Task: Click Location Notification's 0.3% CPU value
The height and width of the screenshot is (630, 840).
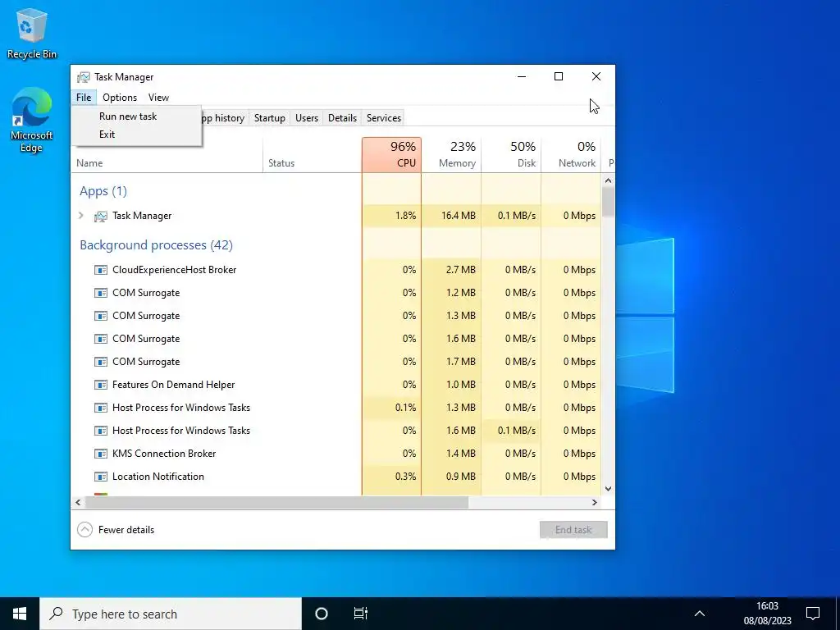Action: pyautogui.click(x=405, y=477)
